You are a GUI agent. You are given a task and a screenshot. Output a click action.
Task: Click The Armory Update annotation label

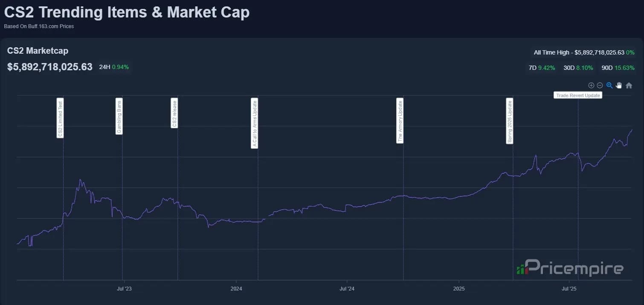400,121
